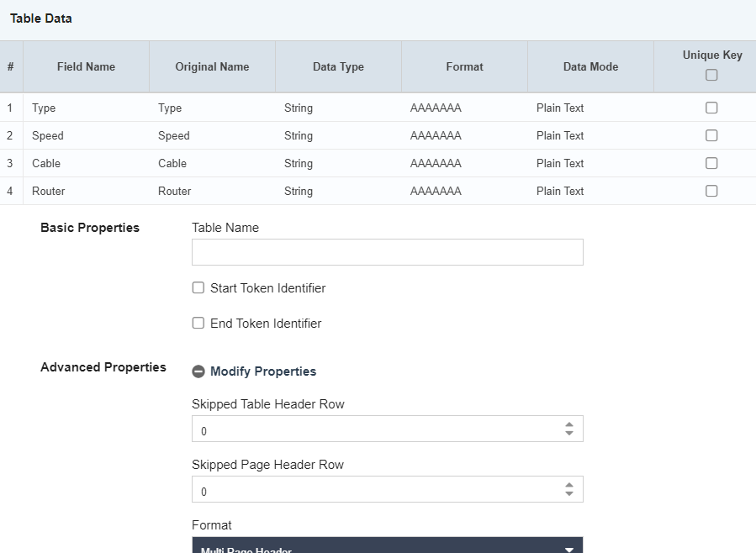756x553 pixels.
Task: Select Router row unique key checkbox
Action: tap(711, 191)
